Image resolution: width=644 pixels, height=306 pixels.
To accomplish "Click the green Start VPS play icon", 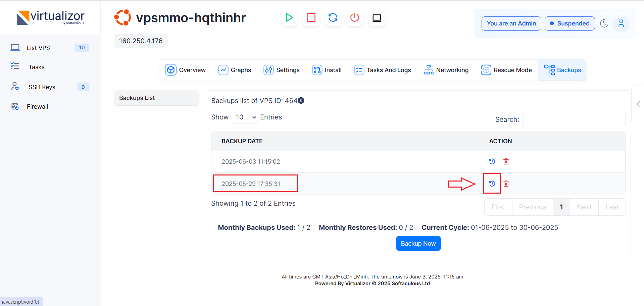I will tap(289, 17).
